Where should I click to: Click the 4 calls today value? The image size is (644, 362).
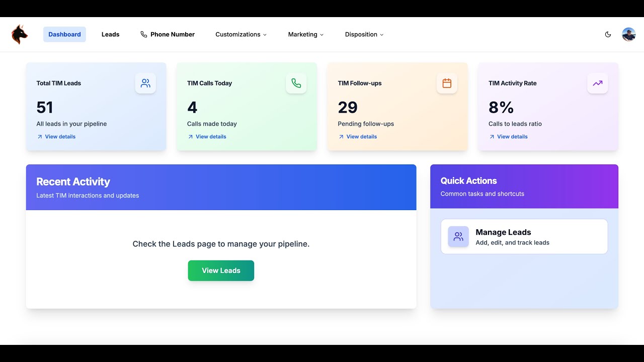coord(192,107)
